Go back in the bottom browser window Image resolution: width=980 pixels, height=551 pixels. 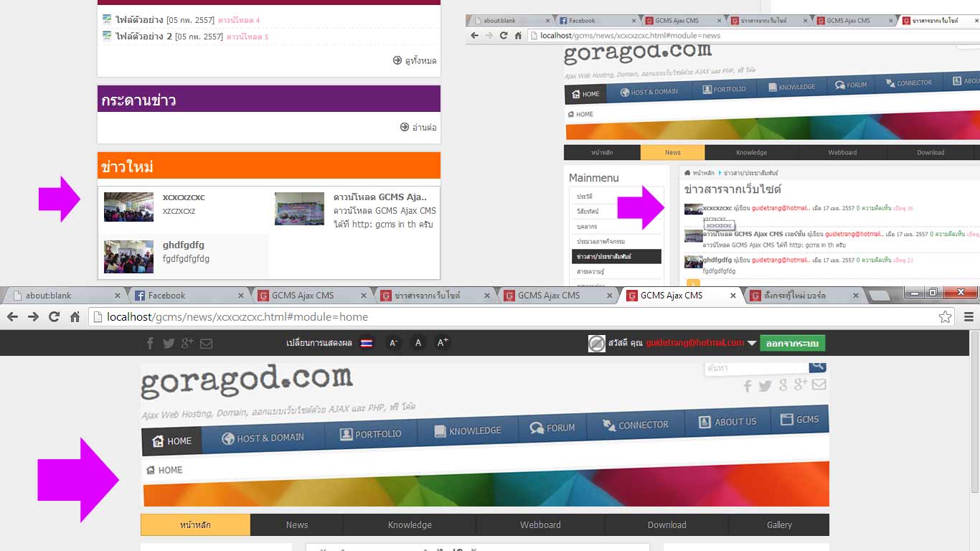pos(13,316)
